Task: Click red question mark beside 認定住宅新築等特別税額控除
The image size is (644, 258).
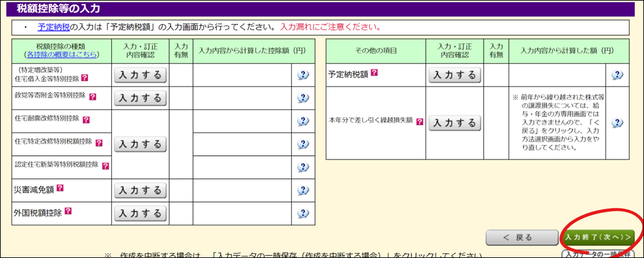Action: [x=105, y=166]
